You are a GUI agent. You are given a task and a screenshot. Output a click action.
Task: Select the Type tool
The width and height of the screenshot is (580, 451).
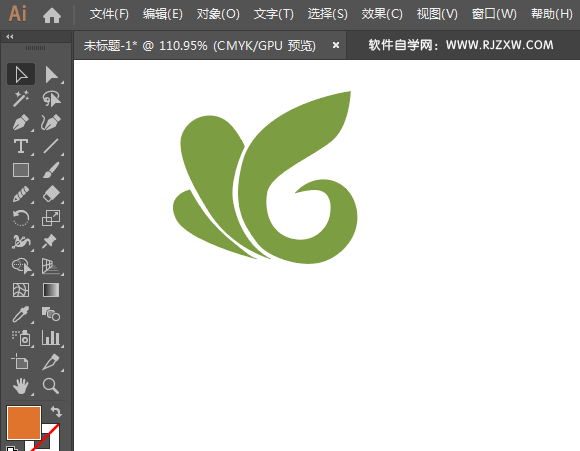click(x=21, y=147)
